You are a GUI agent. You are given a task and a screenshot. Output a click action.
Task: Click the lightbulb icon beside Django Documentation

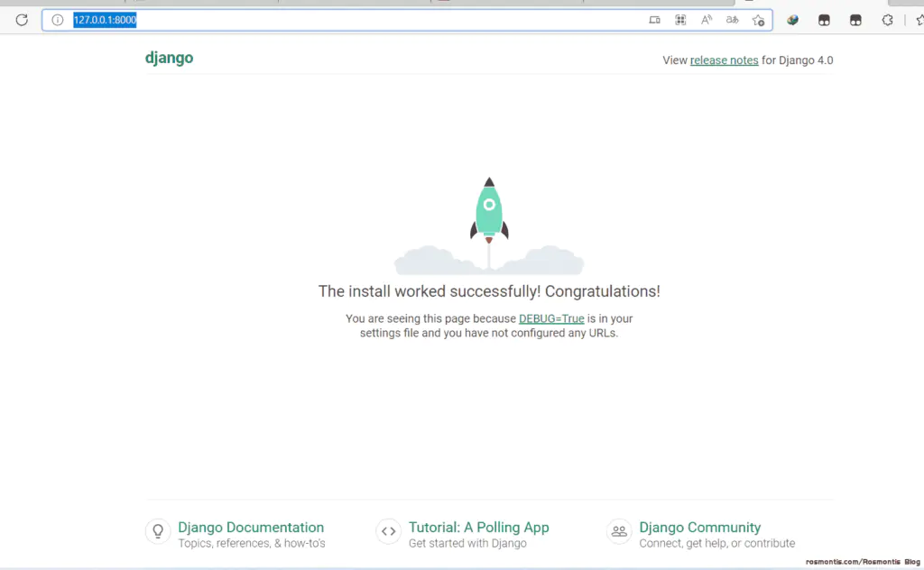click(x=158, y=531)
